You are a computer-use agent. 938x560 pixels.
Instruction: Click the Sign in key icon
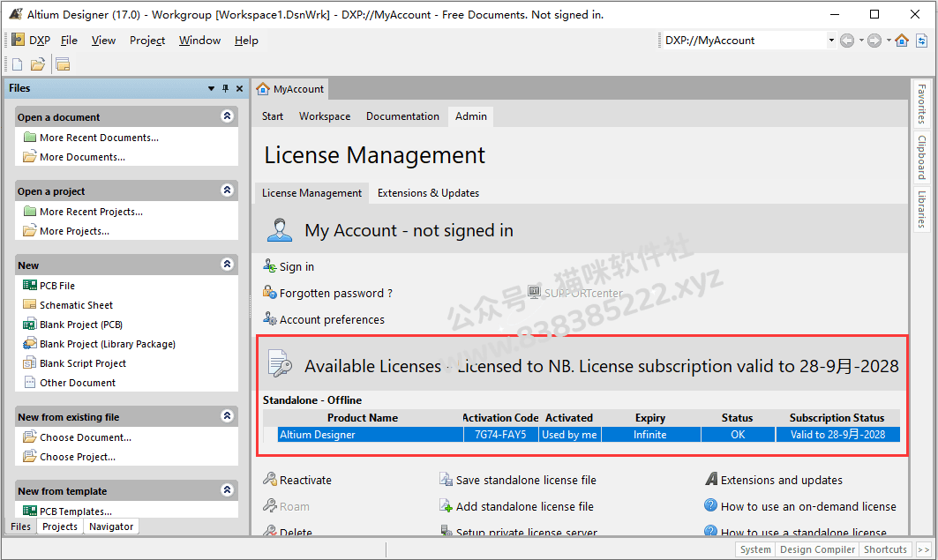point(270,265)
